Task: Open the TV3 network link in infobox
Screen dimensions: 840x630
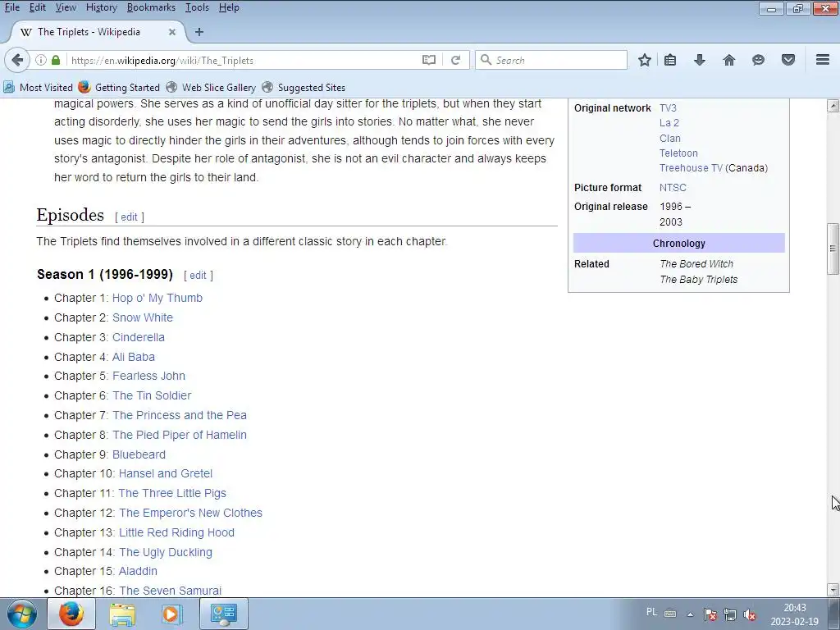Action: click(668, 108)
